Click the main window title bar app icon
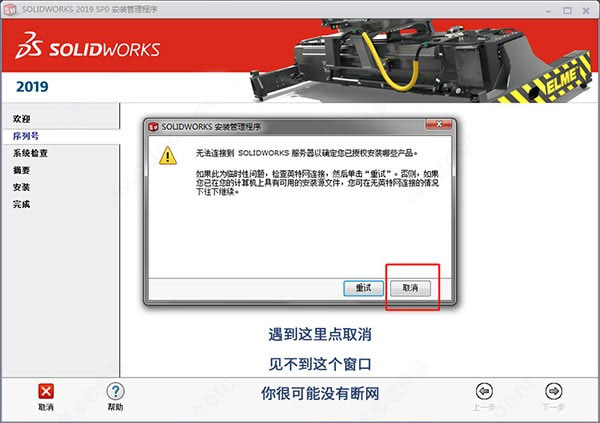The width and height of the screenshot is (600, 423). (10, 9)
